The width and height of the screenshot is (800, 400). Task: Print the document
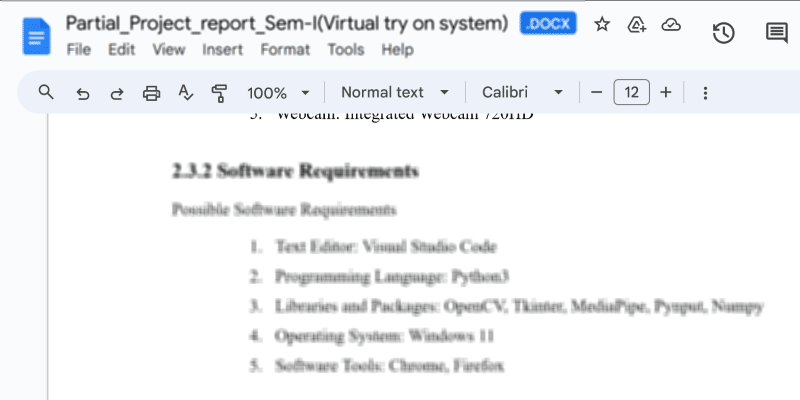tap(152, 93)
